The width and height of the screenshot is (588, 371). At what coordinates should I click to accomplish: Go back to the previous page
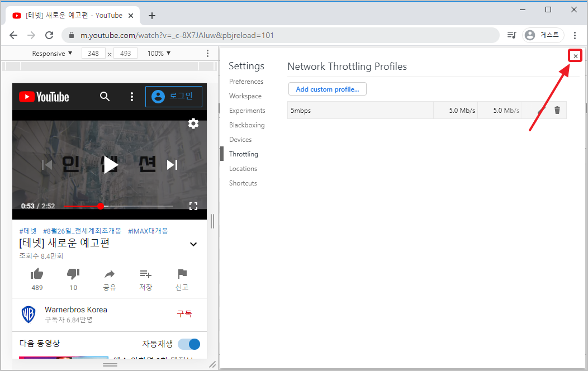pos(13,35)
